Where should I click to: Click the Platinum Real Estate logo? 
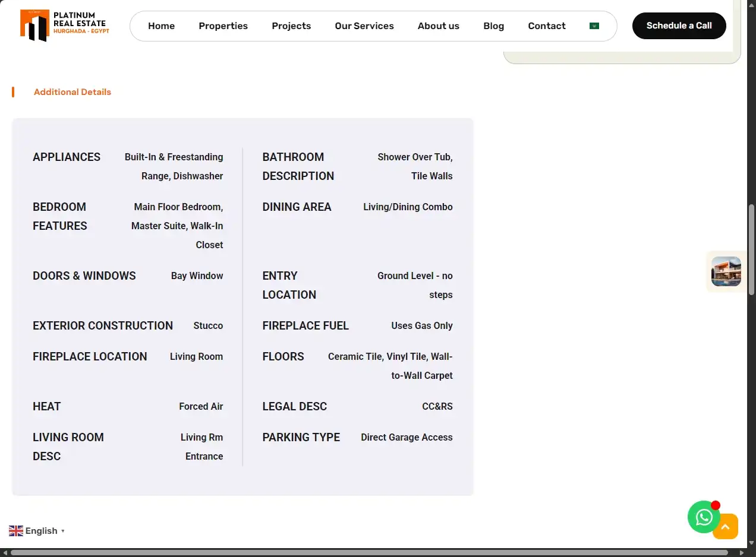click(x=65, y=26)
